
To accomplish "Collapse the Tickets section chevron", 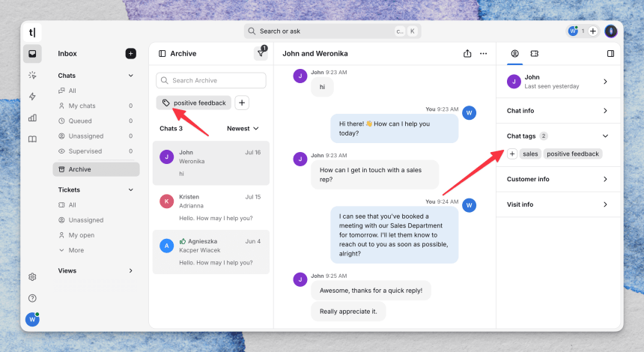I will pyautogui.click(x=130, y=189).
